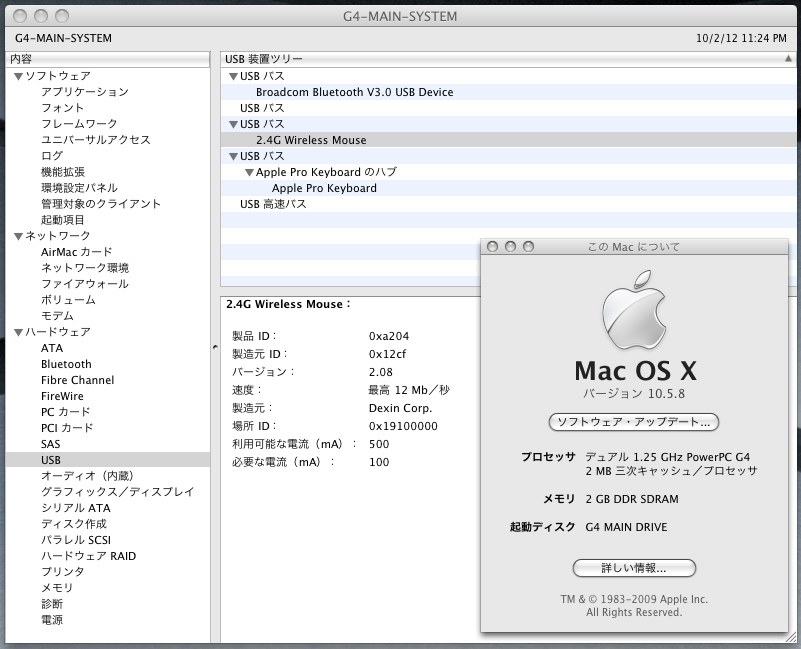Click the vendor ID value 0x12cf
The image size is (801, 649).
coord(387,354)
